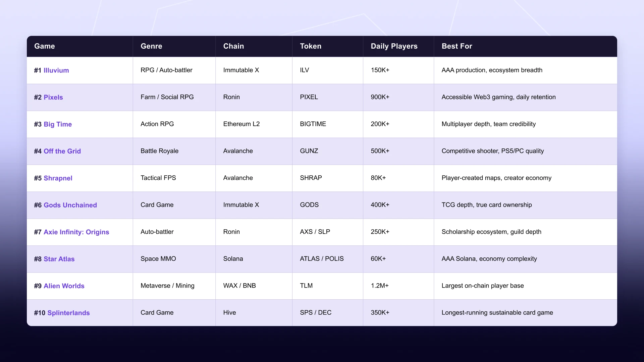Select the 1.2M+ daily players value
The height and width of the screenshot is (362, 644).
point(380,286)
